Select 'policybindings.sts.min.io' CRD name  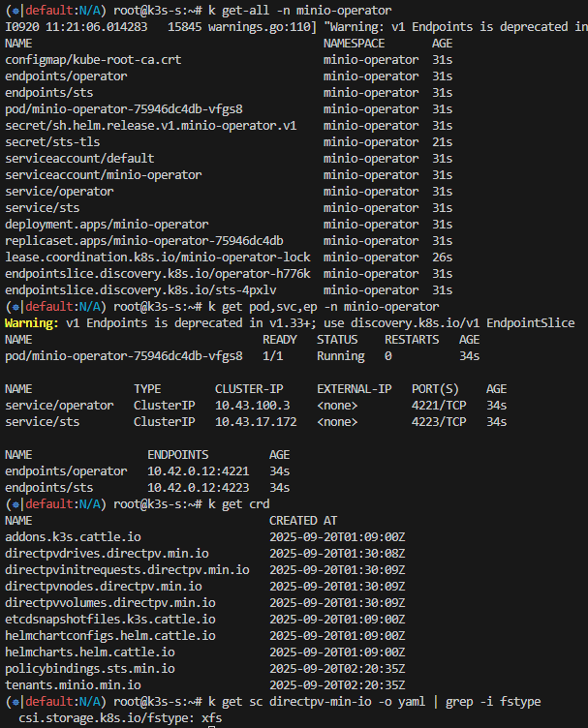point(90,669)
